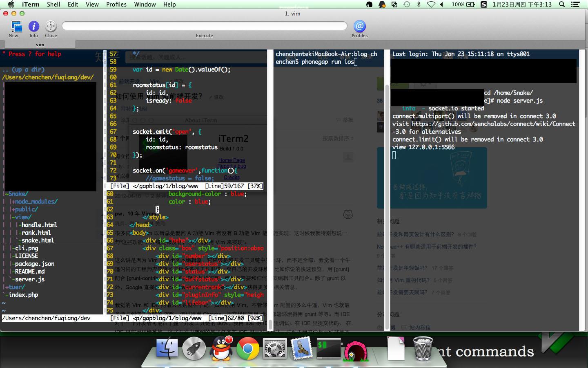
Task: Open the iTerm application menu
Action: coord(31,4)
